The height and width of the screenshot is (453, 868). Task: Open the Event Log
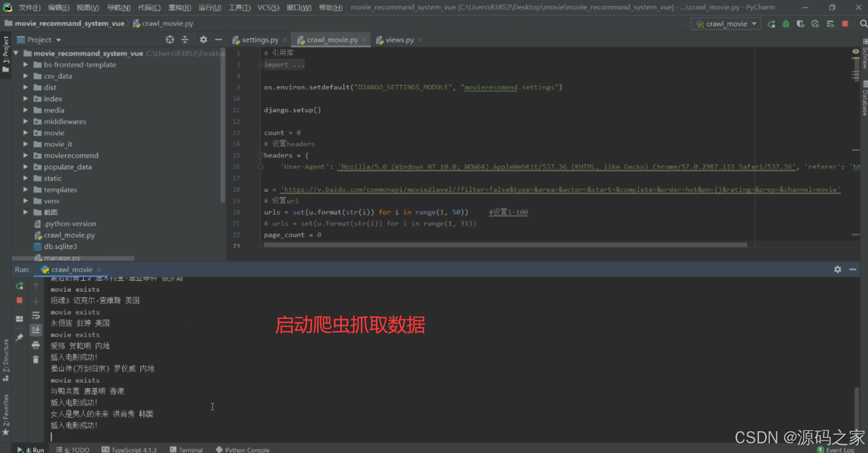coord(836,449)
